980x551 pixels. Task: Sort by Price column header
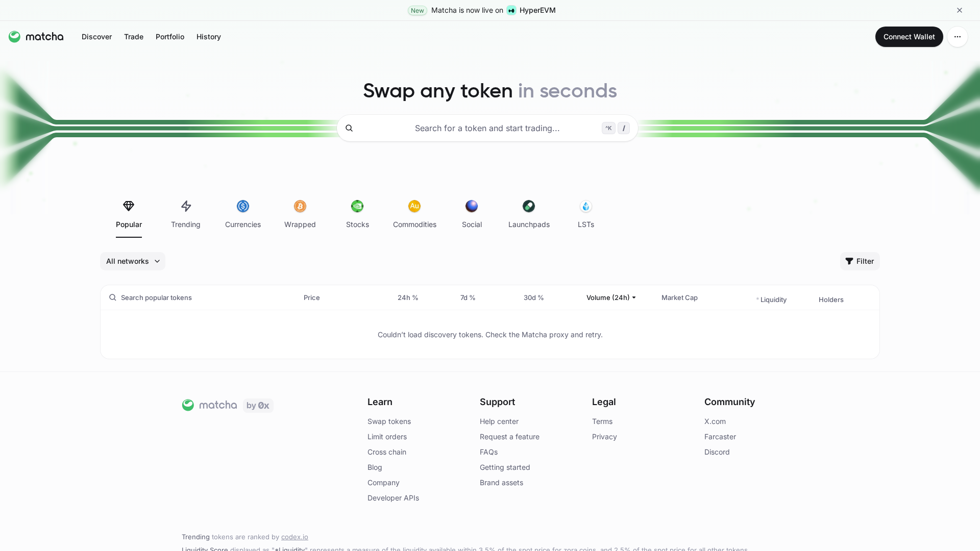[312, 297]
